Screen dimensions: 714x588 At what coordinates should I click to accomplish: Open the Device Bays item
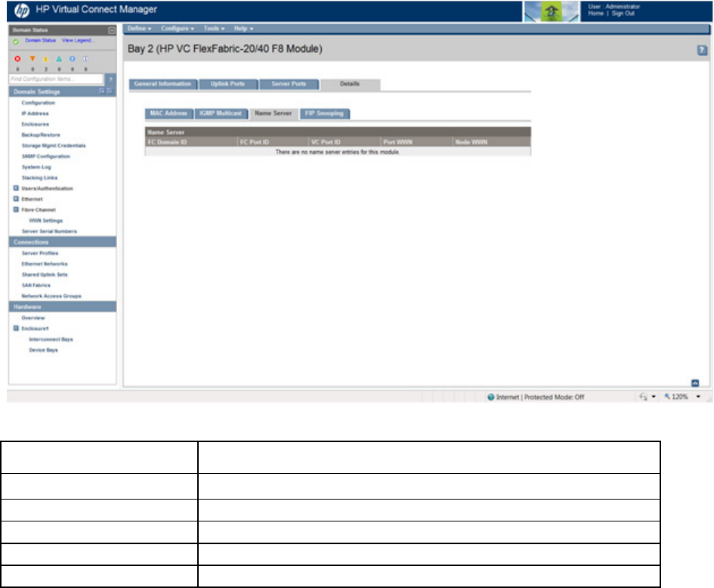(x=44, y=350)
